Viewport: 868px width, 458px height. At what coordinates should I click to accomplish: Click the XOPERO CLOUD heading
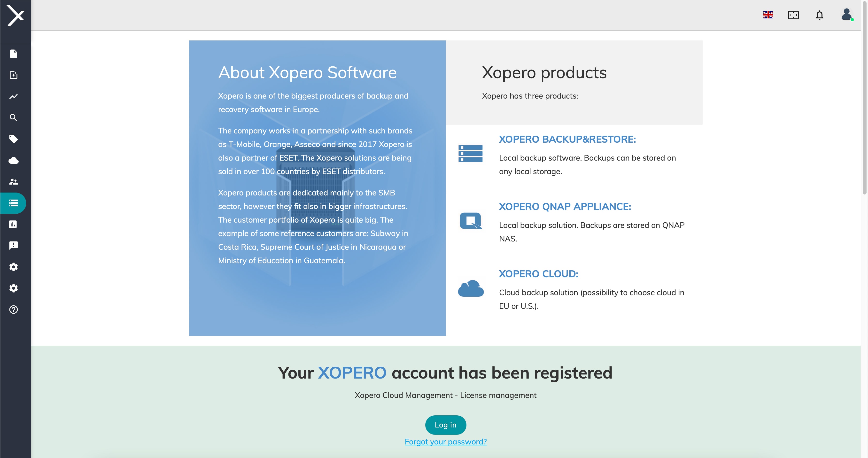pyautogui.click(x=538, y=274)
